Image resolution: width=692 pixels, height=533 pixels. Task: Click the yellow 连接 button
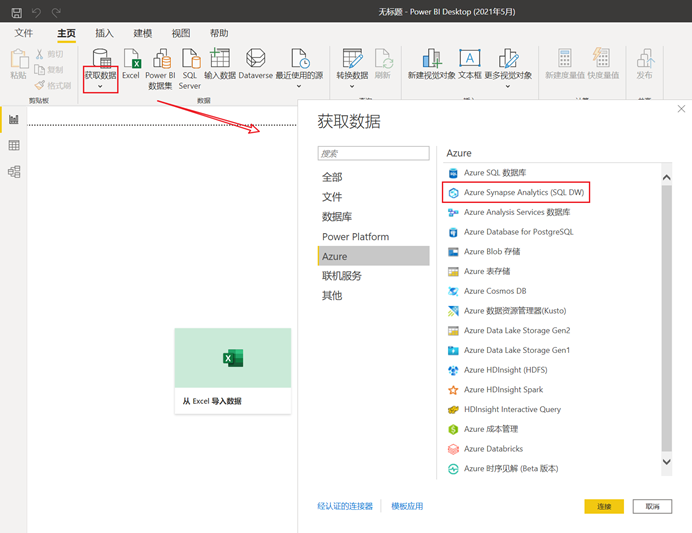604,507
